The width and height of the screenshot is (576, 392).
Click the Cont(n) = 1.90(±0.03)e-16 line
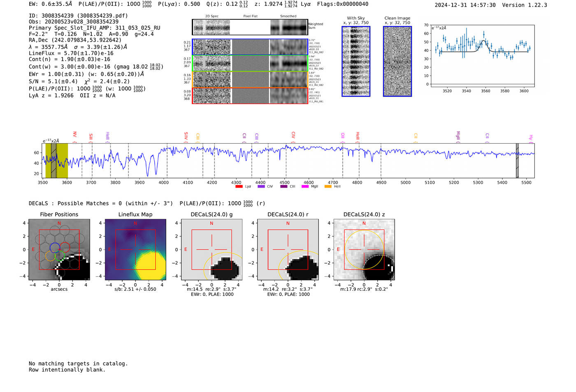tap(70, 60)
